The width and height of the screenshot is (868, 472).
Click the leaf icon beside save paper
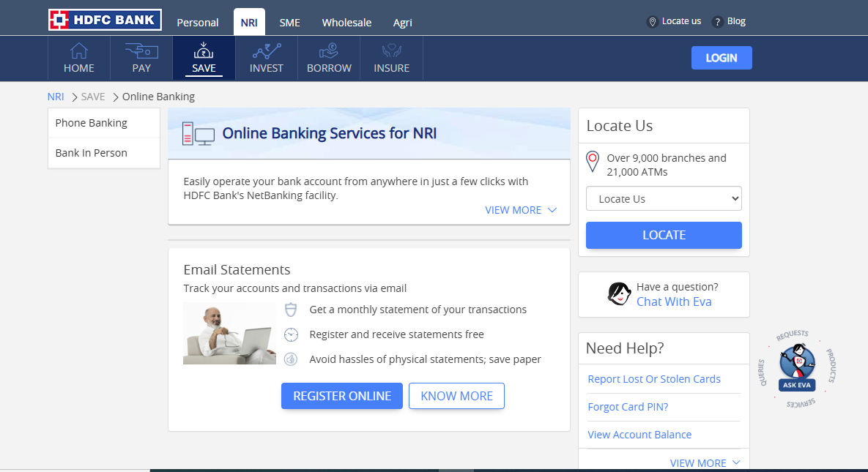pos(291,359)
